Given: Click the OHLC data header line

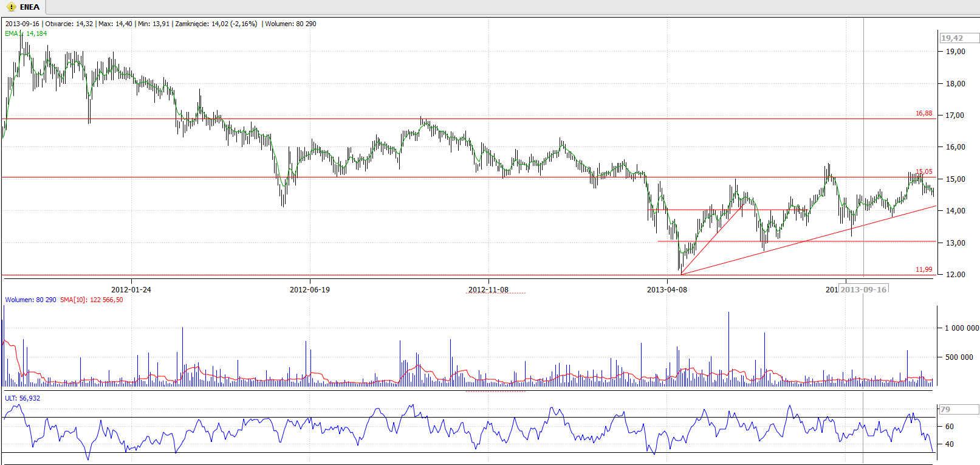Looking at the screenshot, I should [x=161, y=24].
